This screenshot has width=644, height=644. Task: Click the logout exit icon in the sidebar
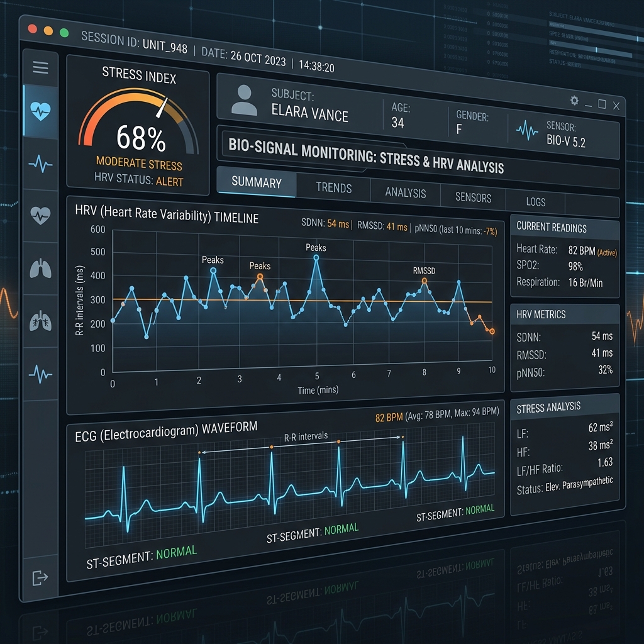click(x=40, y=577)
